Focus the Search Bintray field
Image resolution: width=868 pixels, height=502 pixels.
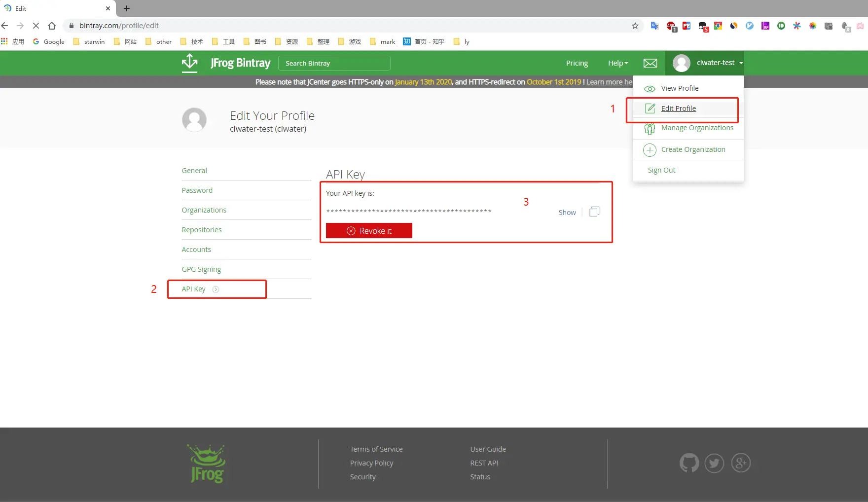[x=334, y=63]
